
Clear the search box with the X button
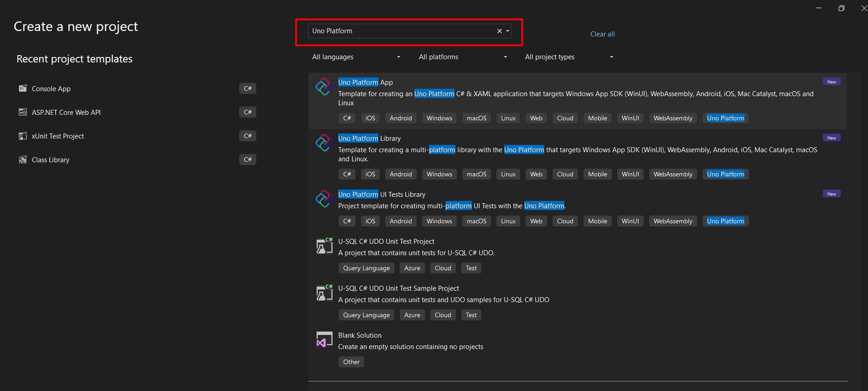pyautogui.click(x=499, y=31)
